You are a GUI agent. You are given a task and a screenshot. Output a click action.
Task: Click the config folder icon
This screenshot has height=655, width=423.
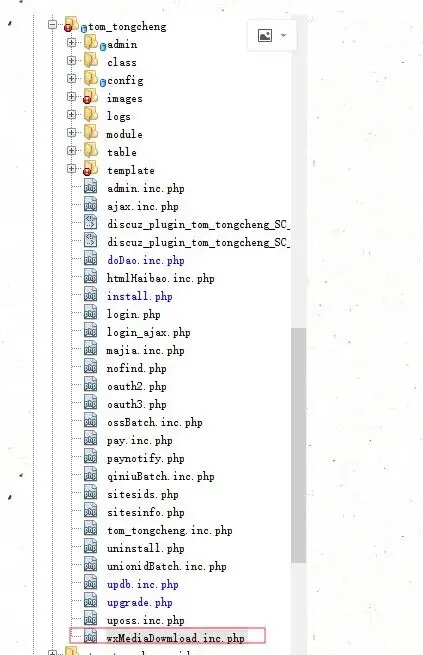point(91,78)
